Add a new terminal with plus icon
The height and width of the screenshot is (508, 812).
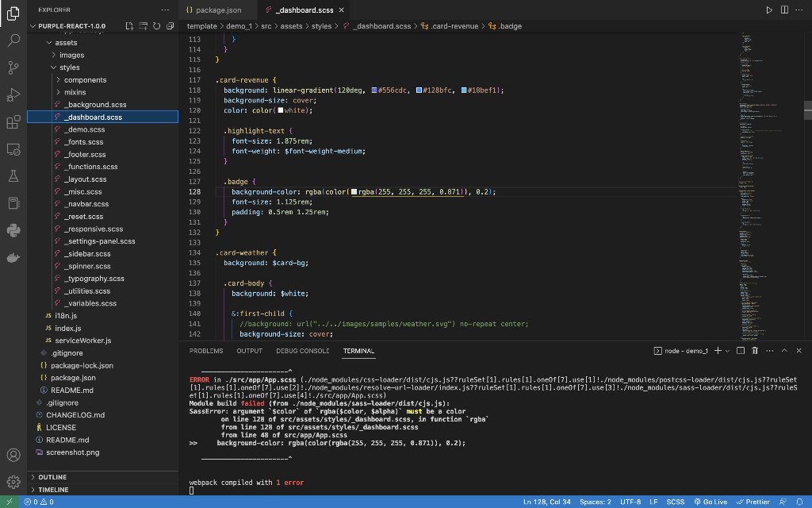point(718,351)
